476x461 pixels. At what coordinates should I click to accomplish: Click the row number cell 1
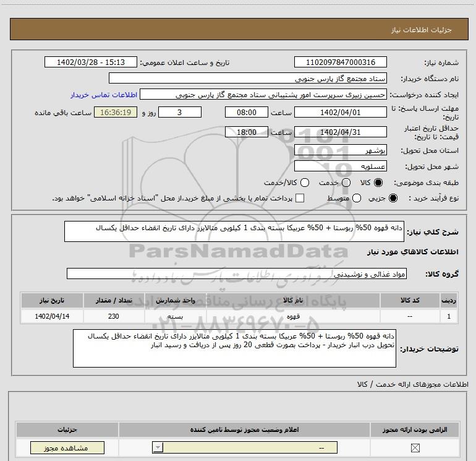pos(449,316)
